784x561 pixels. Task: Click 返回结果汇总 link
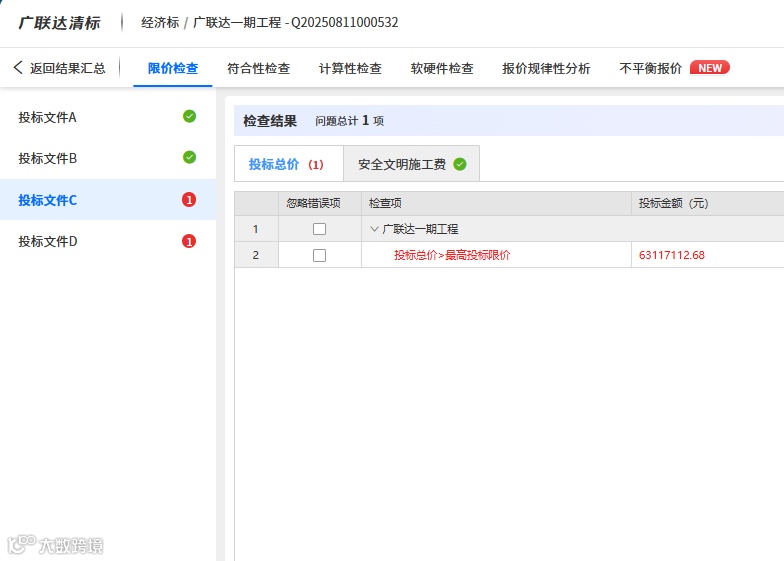point(68,68)
